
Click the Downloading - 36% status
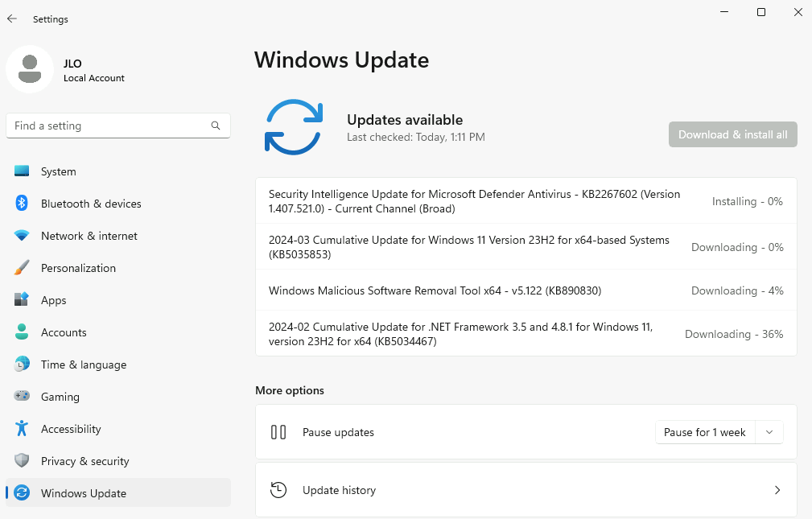click(734, 334)
